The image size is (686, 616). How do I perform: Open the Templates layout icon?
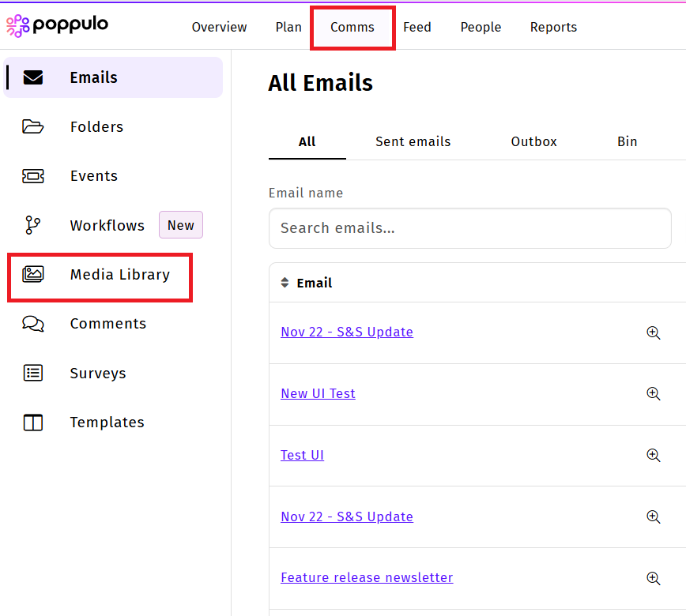33,423
